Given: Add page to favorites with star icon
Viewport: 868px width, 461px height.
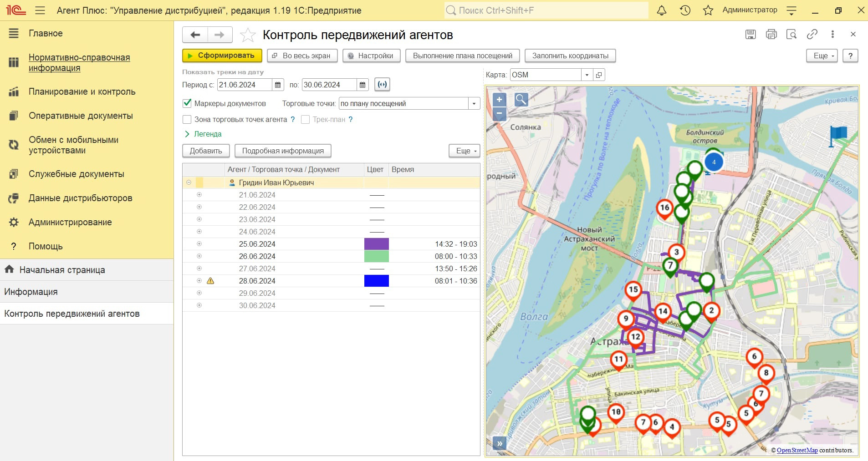Looking at the screenshot, I should (x=248, y=35).
